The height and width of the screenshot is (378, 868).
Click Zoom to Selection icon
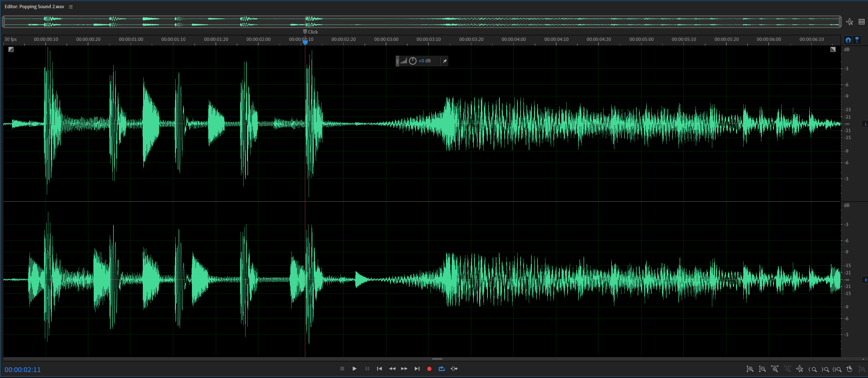coord(837,369)
